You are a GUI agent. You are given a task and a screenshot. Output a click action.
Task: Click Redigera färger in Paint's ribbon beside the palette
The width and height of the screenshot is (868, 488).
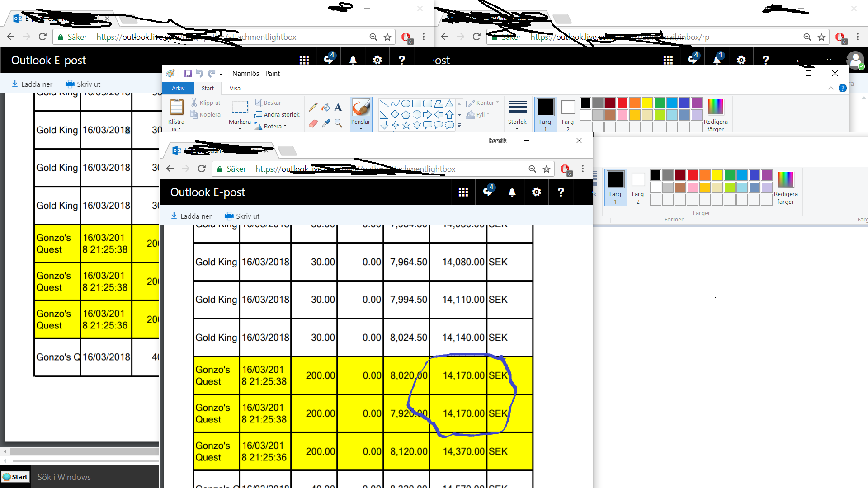pos(716,115)
